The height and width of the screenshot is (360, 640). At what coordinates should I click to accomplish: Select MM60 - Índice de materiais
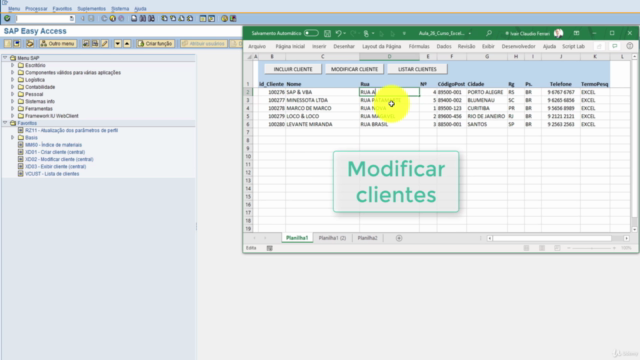53,145
